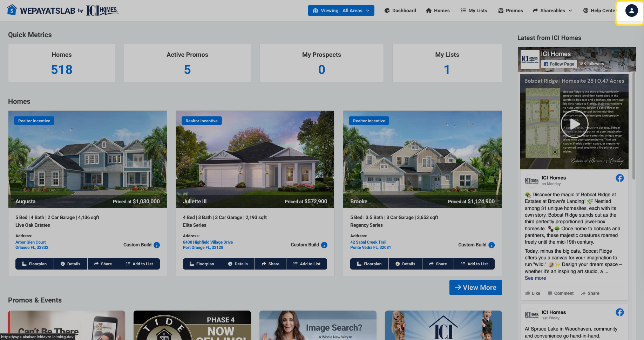Open My Lists in the navigation
The image size is (644, 340).
[474, 11]
